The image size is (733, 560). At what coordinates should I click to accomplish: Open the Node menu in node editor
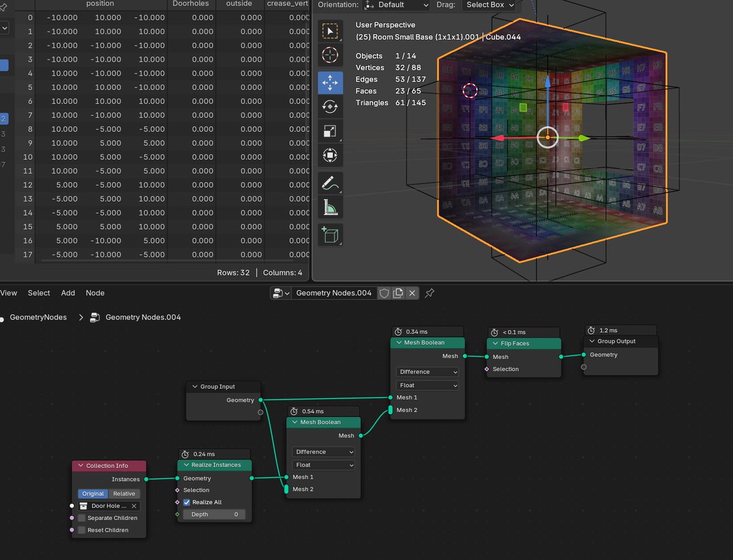coord(95,293)
